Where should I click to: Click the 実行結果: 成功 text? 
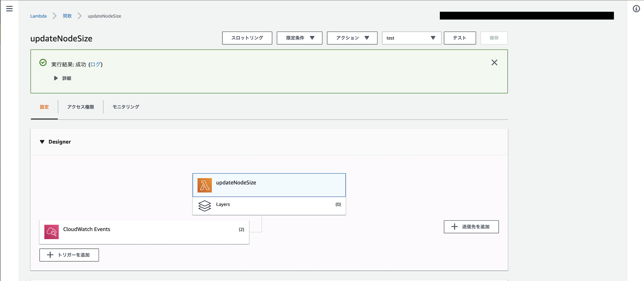tap(69, 65)
